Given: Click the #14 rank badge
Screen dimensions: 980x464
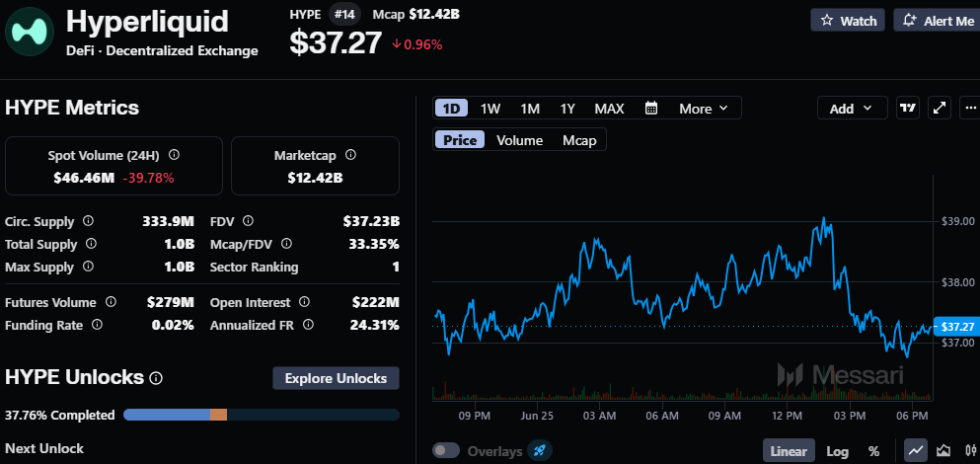Looking at the screenshot, I should [x=345, y=14].
